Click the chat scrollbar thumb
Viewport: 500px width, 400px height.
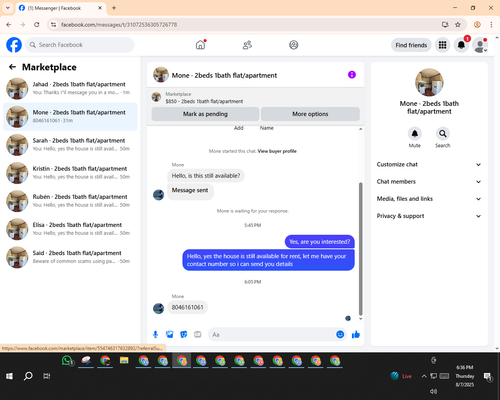click(x=360, y=249)
